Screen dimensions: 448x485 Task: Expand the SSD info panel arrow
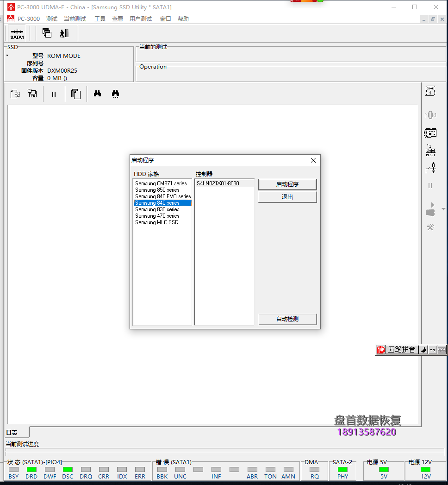point(7,56)
